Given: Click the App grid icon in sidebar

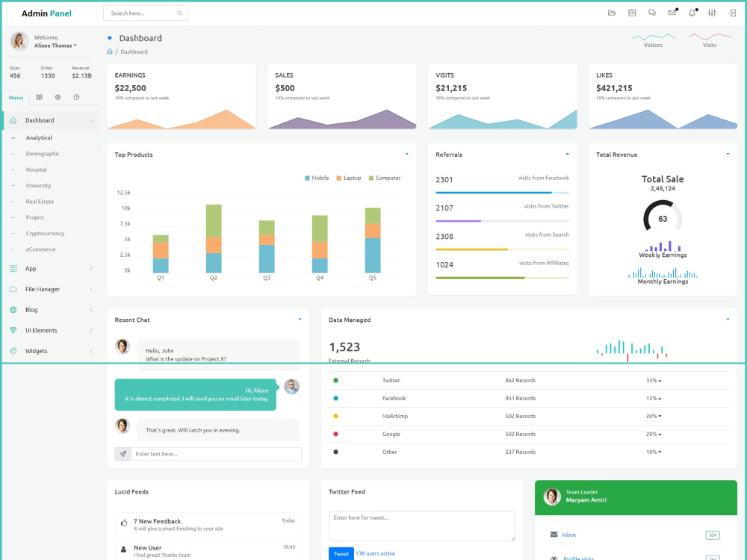Looking at the screenshot, I should click(13, 269).
